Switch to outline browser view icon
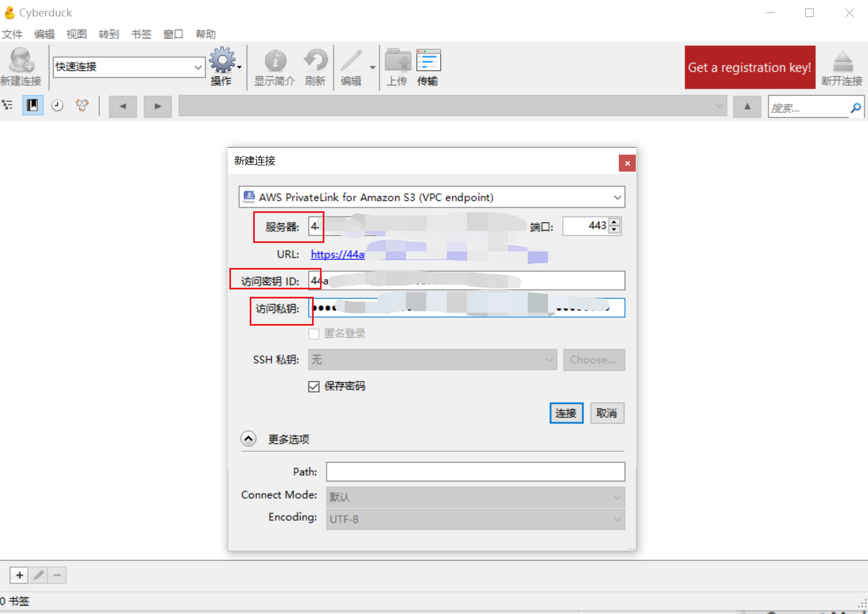The image size is (868, 614). 8,105
